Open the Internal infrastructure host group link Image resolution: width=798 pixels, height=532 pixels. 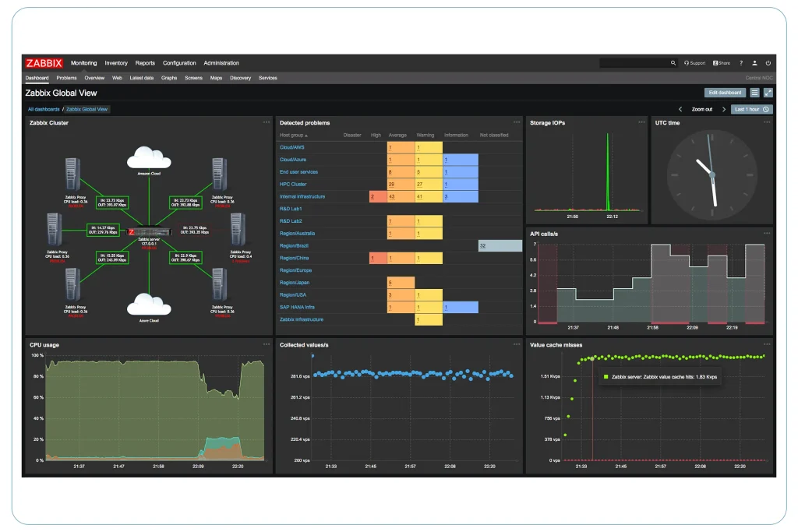pyautogui.click(x=302, y=196)
